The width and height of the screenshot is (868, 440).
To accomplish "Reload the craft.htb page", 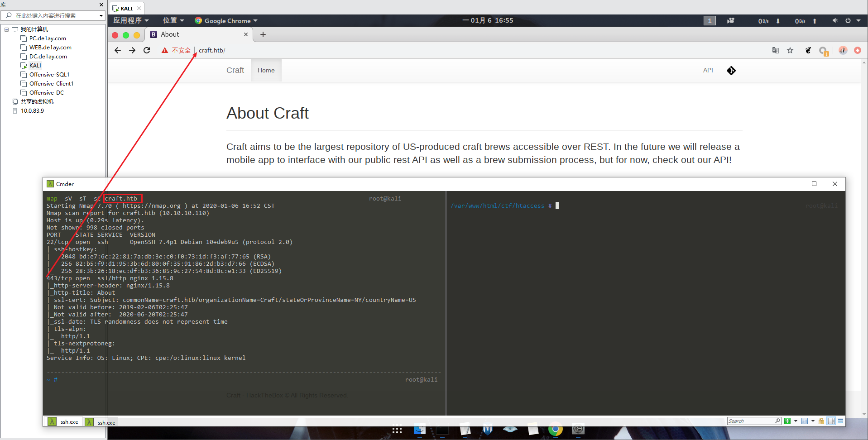I will coord(147,50).
